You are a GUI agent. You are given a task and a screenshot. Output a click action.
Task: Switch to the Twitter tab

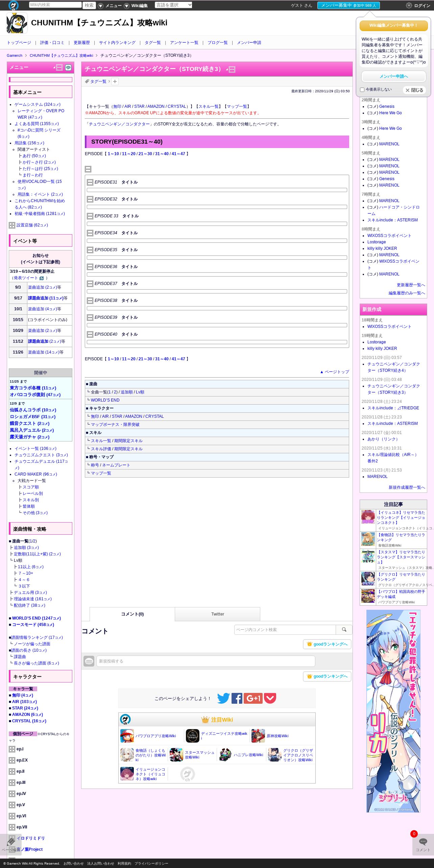point(218,614)
